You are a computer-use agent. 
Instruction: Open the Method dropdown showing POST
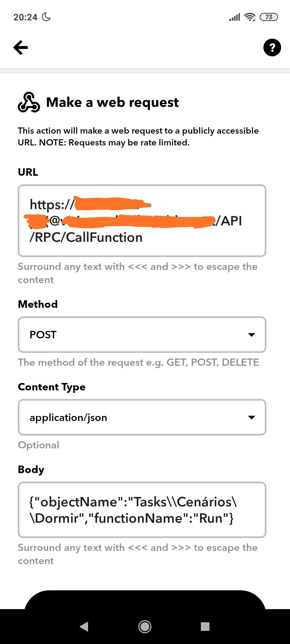tap(142, 335)
